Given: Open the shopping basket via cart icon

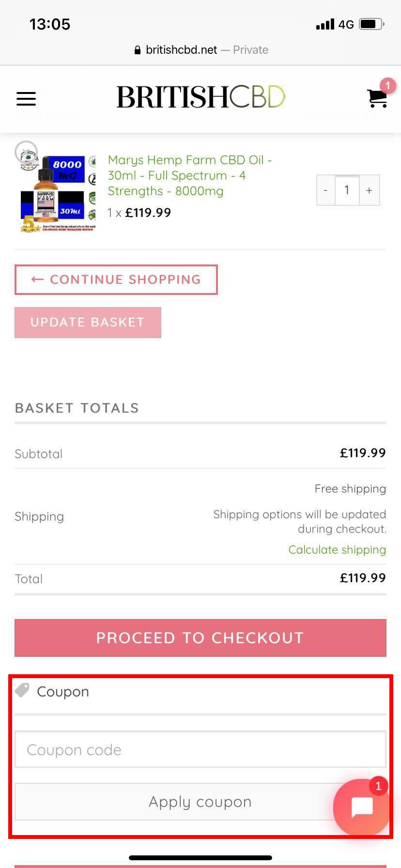Looking at the screenshot, I should tap(377, 99).
